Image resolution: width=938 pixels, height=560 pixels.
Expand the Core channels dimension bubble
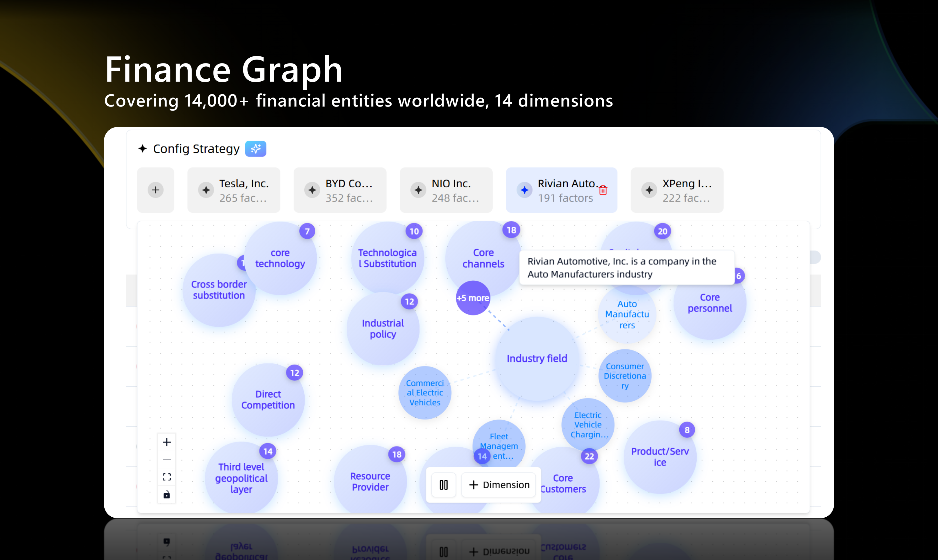click(x=483, y=258)
